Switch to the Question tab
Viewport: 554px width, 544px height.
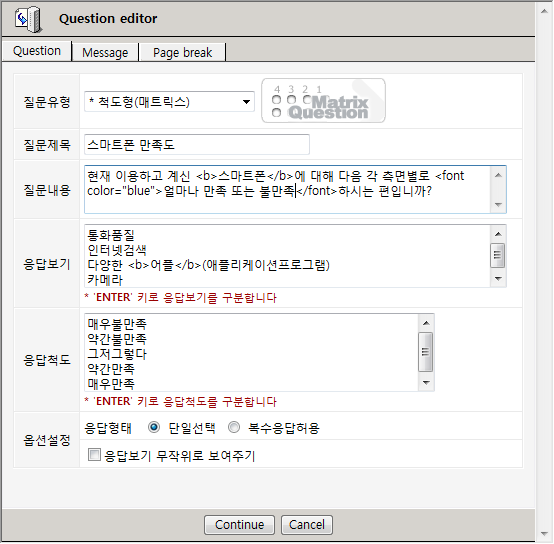tap(37, 51)
